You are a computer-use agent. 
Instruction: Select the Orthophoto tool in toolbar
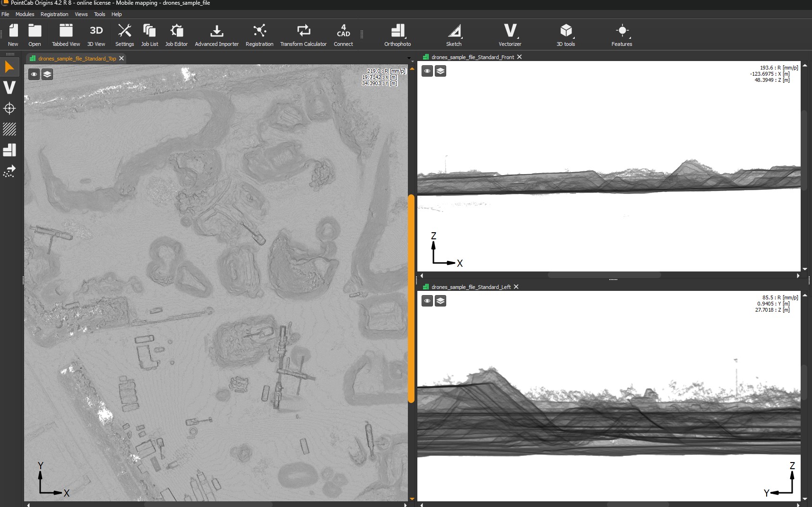click(397, 35)
